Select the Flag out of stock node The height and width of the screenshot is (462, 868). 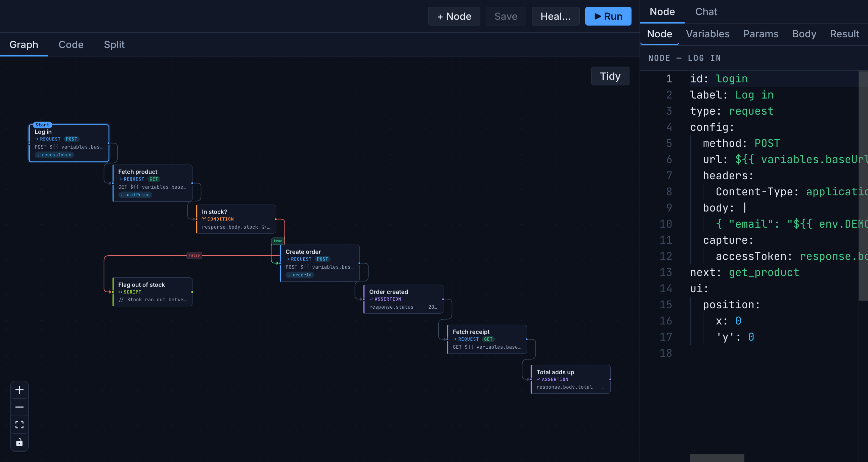click(152, 292)
